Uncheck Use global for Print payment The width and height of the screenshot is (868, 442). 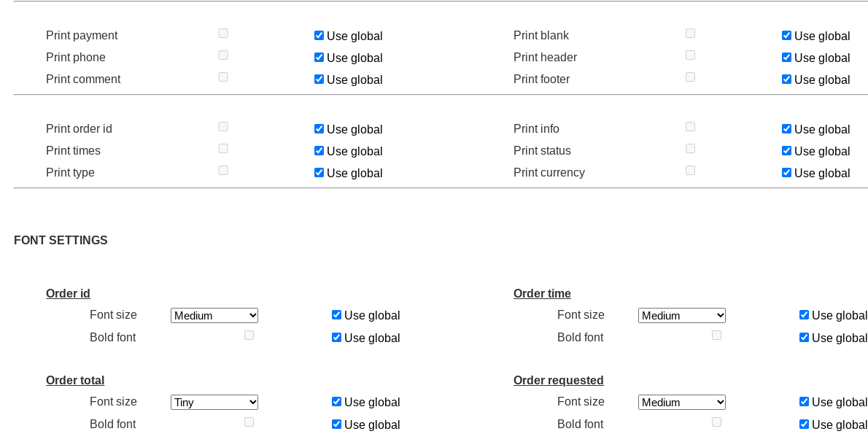(319, 36)
